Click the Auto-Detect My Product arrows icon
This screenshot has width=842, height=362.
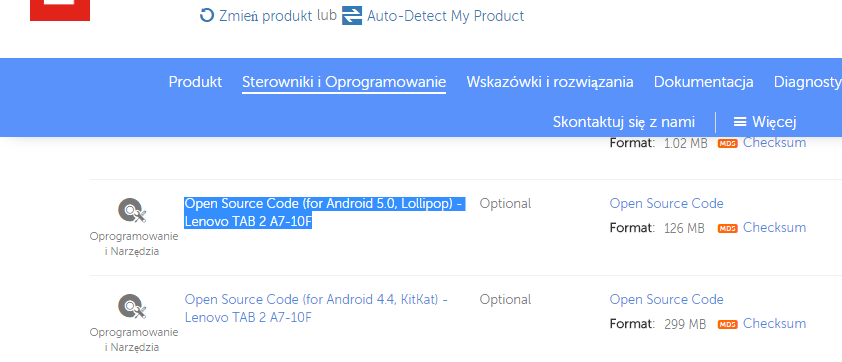(x=352, y=15)
